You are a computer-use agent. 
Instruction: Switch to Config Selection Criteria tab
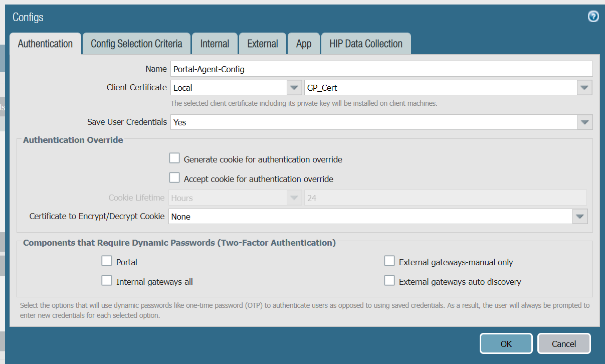coord(136,44)
